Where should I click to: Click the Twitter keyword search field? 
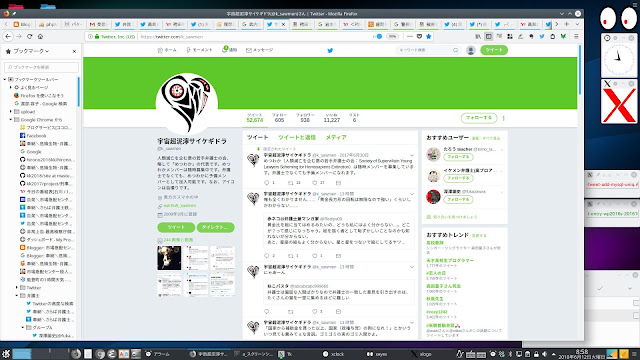point(428,50)
